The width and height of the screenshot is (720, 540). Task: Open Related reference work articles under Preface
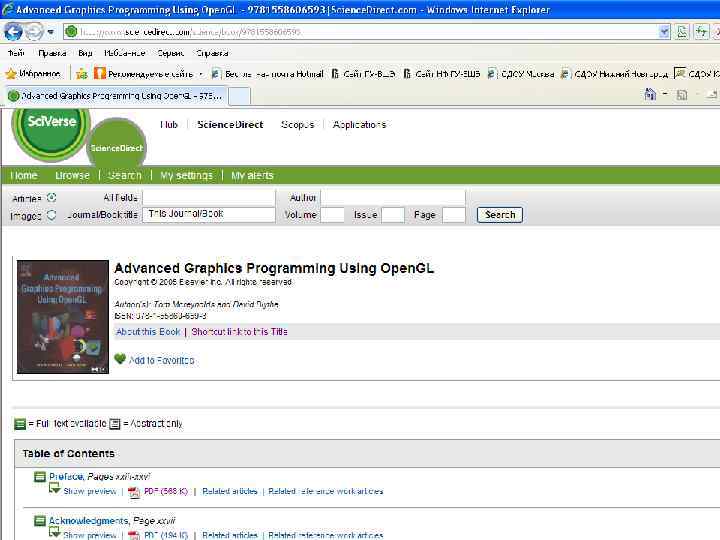coord(326,491)
